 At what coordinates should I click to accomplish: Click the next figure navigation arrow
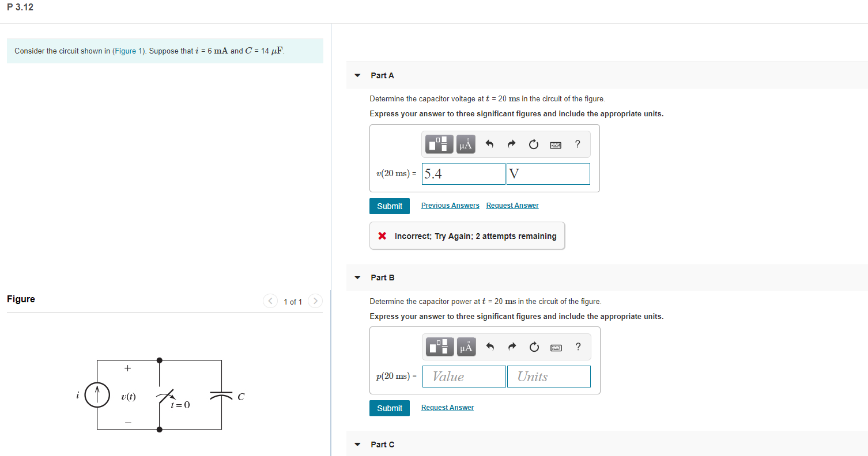(x=315, y=301)
